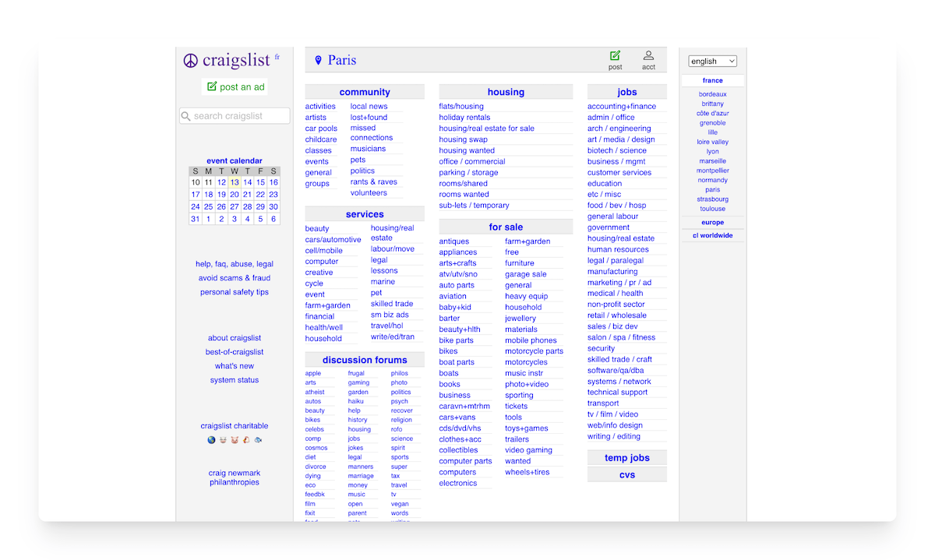Select day 13 in the event calendar
This screenshot has height=560, width=935.
pos(235,182)
